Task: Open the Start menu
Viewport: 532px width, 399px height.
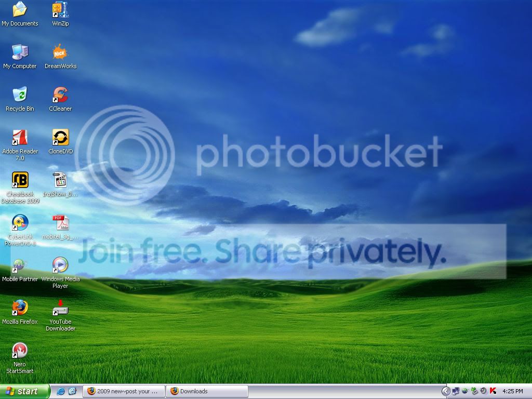Action: pyautogui.click(x=24, y=391)
